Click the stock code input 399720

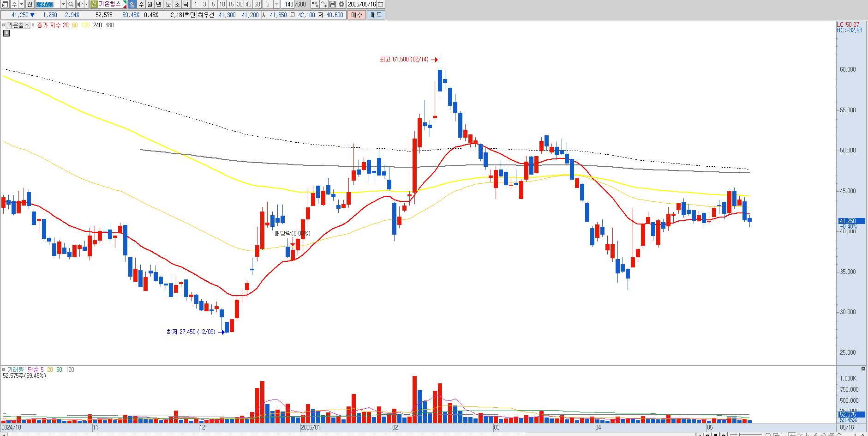[48, 4]
